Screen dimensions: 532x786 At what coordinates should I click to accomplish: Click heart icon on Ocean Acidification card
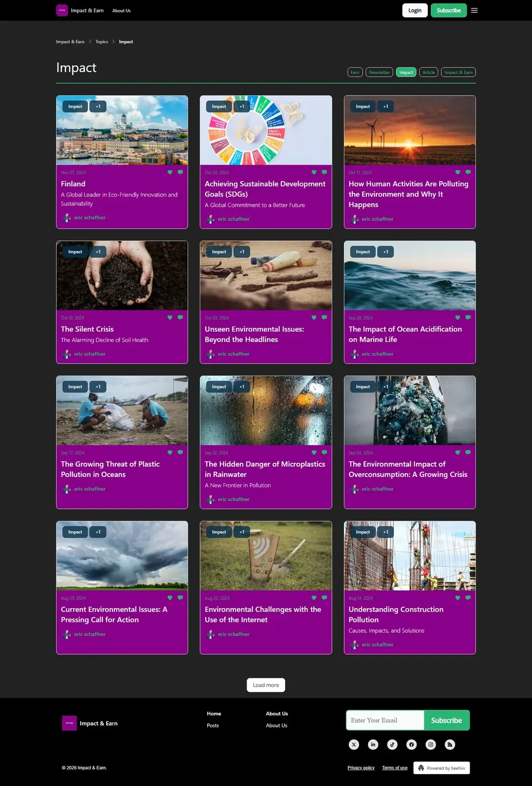pos(458,318)
